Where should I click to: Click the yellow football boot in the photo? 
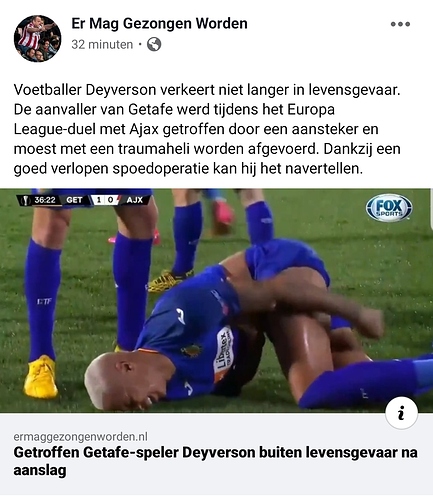pyautogui.click(x=41, y=377)
